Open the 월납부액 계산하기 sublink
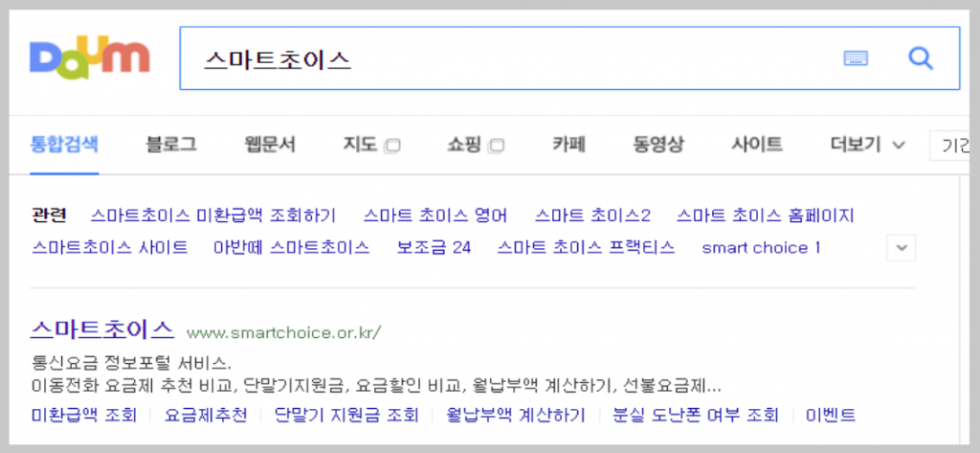Image resolution: width=980 pixels, height=453 pixels. pyautogui.click(x=516, y=415)
